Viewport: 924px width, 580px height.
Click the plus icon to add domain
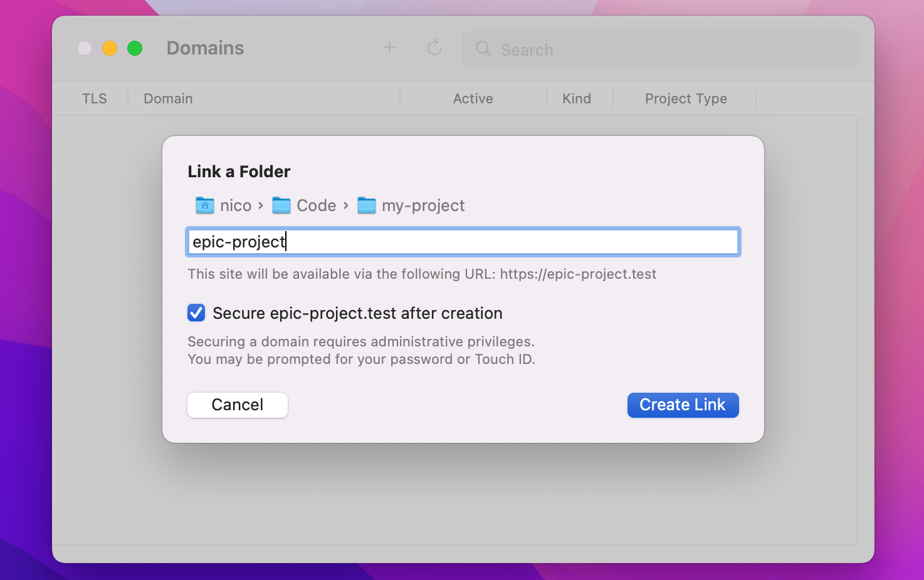point(389,48)
